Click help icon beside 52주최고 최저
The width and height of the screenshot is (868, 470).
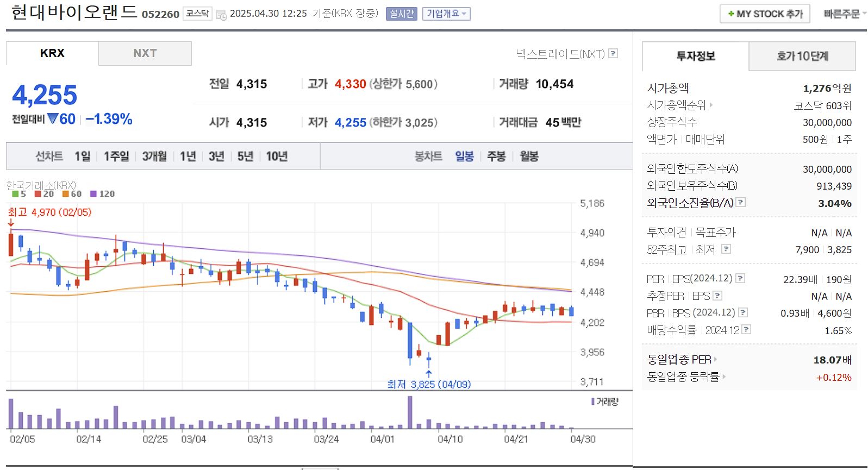tap(726, 249)
